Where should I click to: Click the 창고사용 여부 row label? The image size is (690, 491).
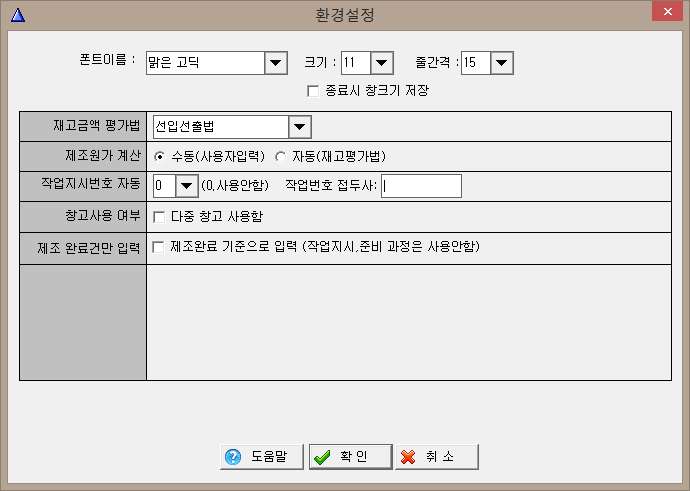[103, 216]
